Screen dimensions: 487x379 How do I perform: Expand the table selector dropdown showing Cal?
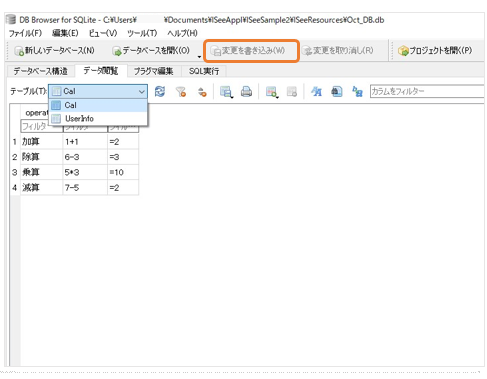pos(98,91)
